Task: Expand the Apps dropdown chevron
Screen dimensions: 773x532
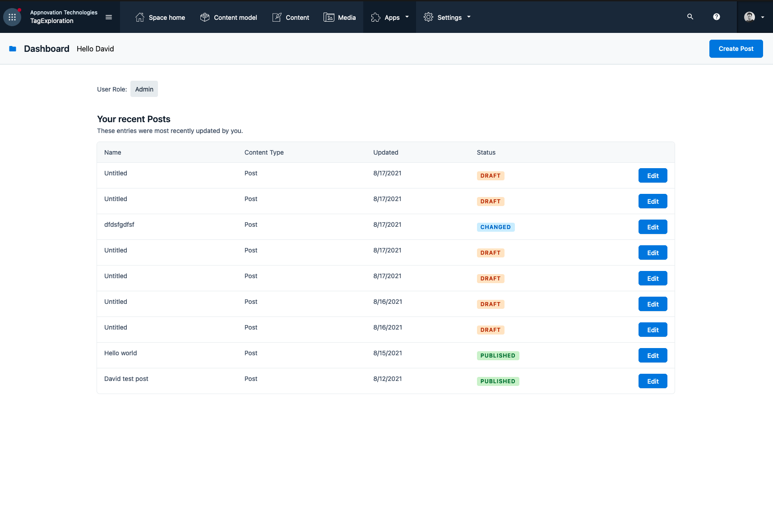Action: point(407,17)
